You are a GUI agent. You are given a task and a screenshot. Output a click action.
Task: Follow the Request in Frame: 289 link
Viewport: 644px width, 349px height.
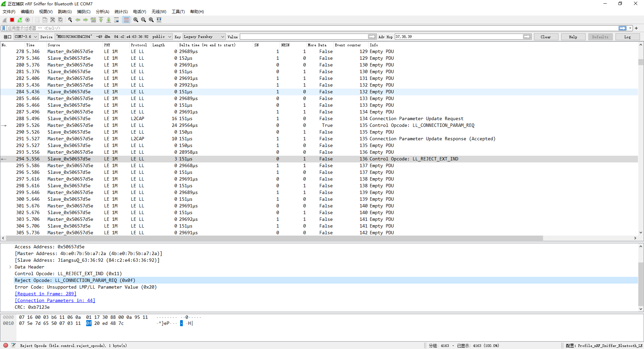point(45,294)
